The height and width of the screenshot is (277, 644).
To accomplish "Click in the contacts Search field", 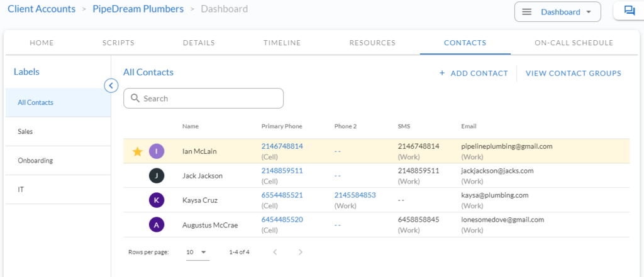I will (203, 99).
